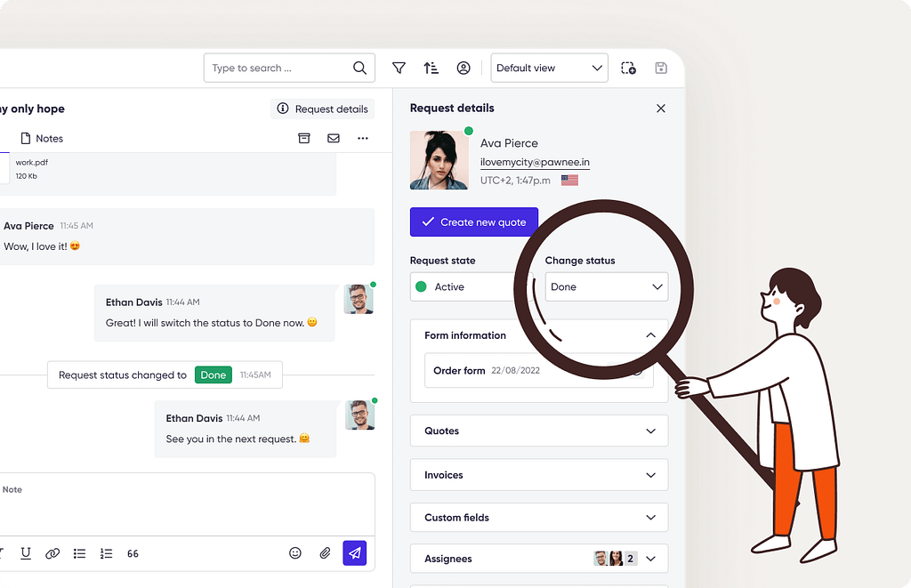911x588 pixels.
Task: Click the US flag icon
Action: tap(569, 180)
